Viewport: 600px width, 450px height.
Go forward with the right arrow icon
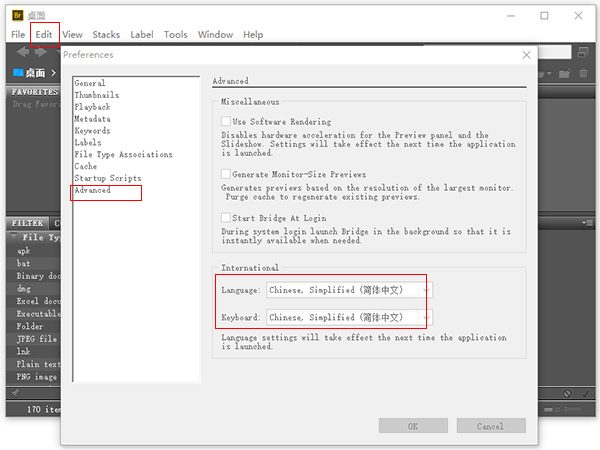[41, 52]
